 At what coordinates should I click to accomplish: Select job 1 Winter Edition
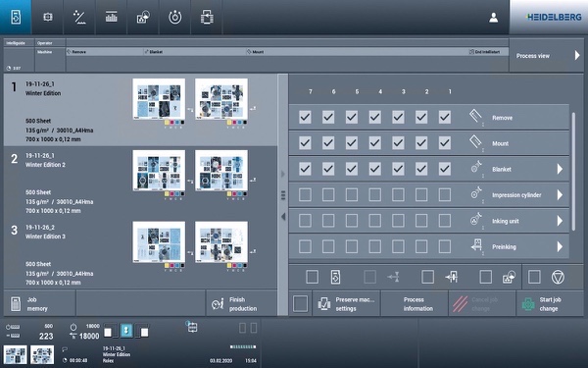tap(140, 110)
